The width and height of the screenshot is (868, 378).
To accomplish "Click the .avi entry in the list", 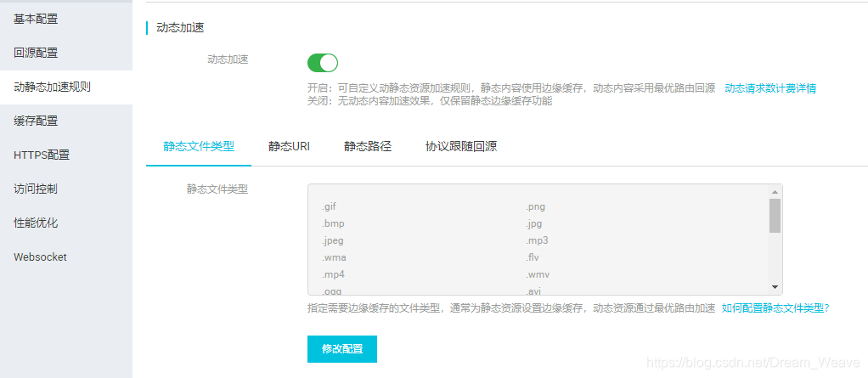I will [x=533, y=291].
